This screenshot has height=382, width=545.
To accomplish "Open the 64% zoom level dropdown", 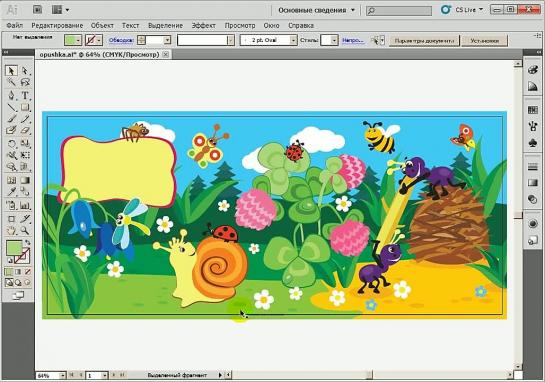I will click(63, 375).
